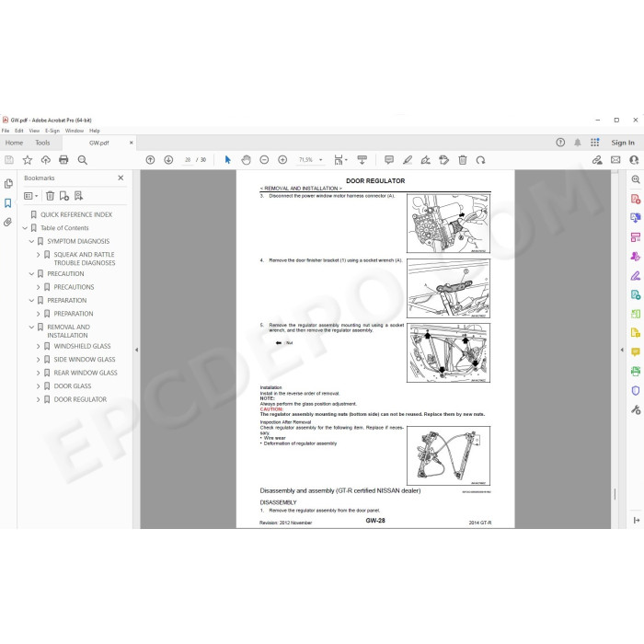Viewport: 644px width, 644px height.
Task: Click the Save file icon
Action: [x=9, y=160]
